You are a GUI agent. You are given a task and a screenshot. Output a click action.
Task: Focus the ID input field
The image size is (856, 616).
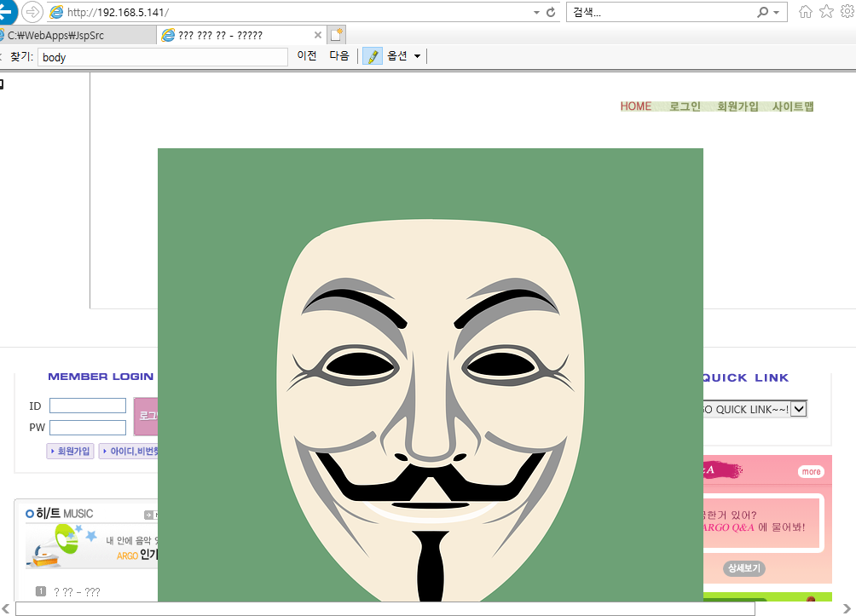[88, 406]
